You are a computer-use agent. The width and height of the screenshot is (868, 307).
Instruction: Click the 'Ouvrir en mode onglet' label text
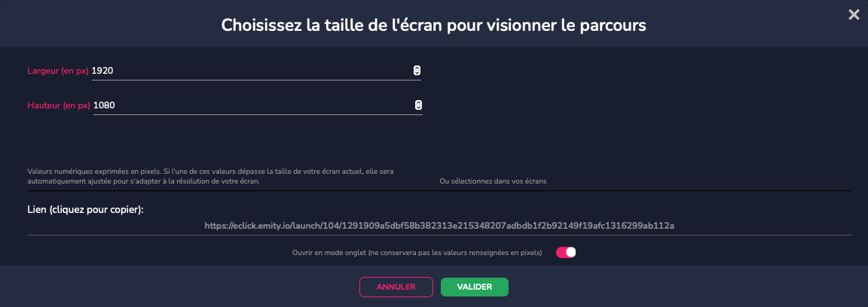417,252
